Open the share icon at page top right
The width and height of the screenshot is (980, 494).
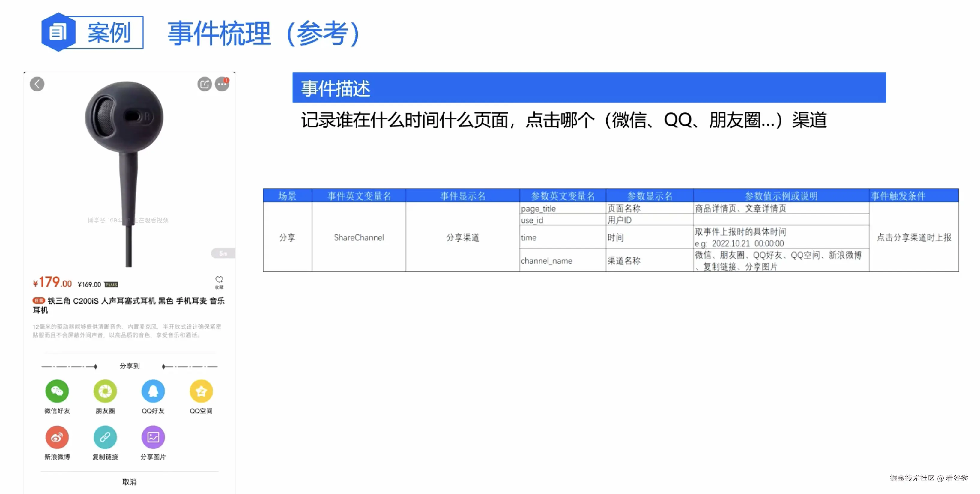tap(204, 84)
